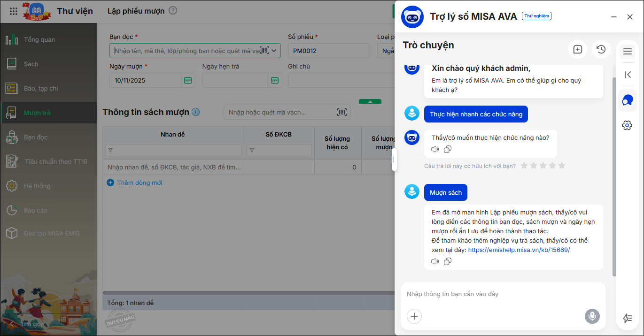Open calendar icon for Ngày hẹn trả
The width and height of the screenshot is (644, 336).
(275, 80)
